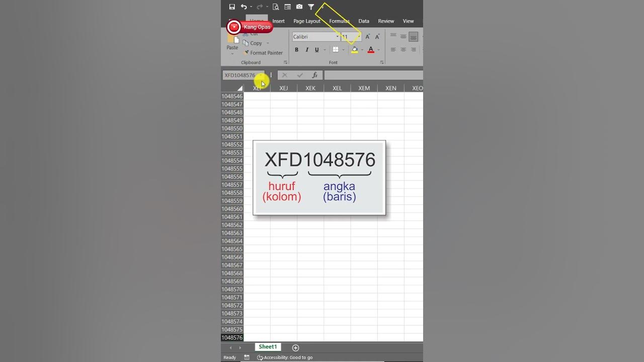644x362 pixels.
Task: Click the Paste button
Action: click(232, 44)
